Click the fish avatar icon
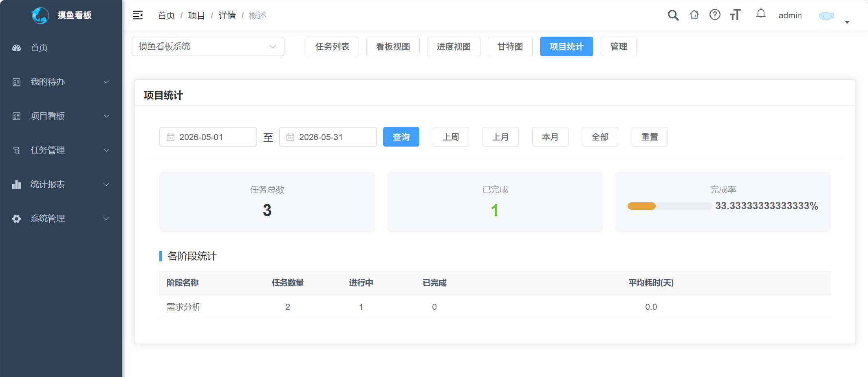868x377 pixels. click(826, 16)
